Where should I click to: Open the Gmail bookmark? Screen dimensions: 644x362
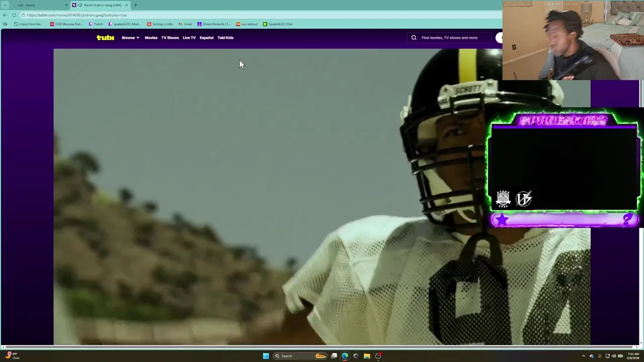click(x=185, y=24)
